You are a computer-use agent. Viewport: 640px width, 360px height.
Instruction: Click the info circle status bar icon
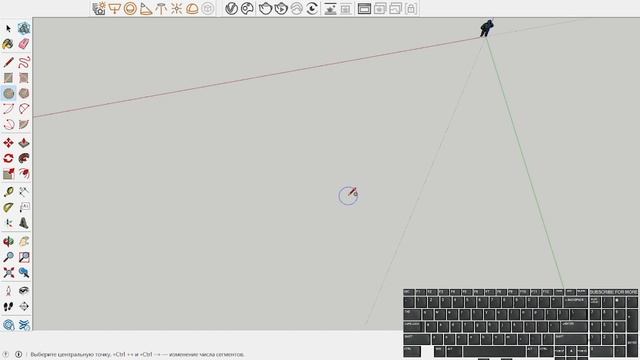click(x=18, y=354)
